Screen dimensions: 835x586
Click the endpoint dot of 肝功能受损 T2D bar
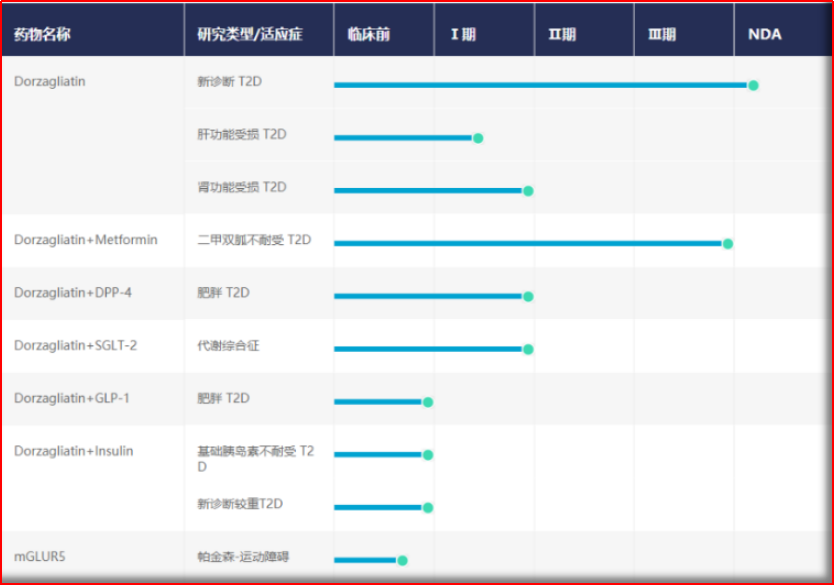[x=478, y=138]
